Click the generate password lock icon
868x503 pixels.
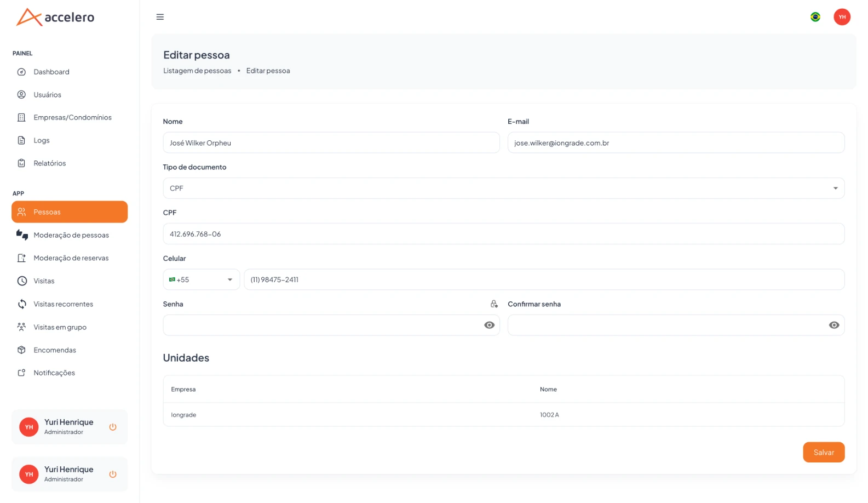[x=494, y=304]
